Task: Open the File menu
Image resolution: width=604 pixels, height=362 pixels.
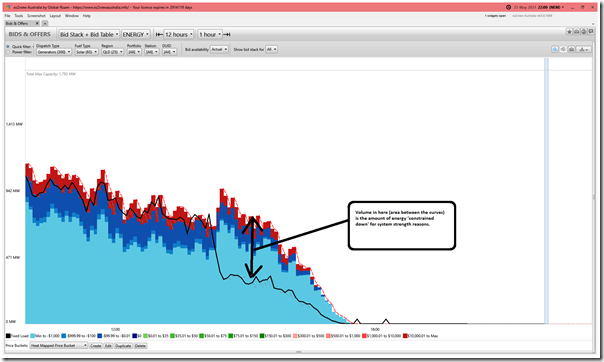Action: pyautogui.click(x=8, y=16)
